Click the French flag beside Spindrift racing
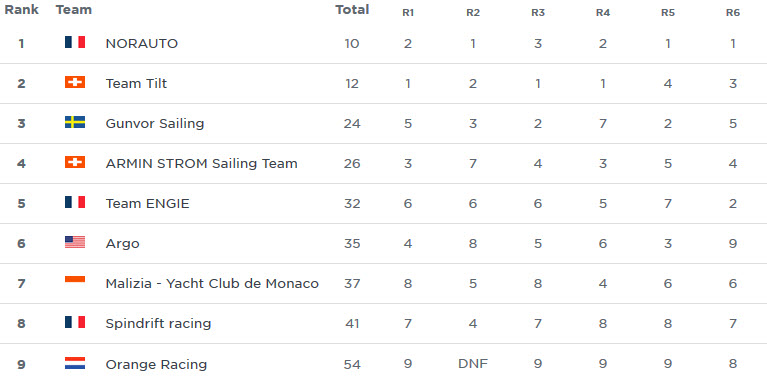 (75, 322)
